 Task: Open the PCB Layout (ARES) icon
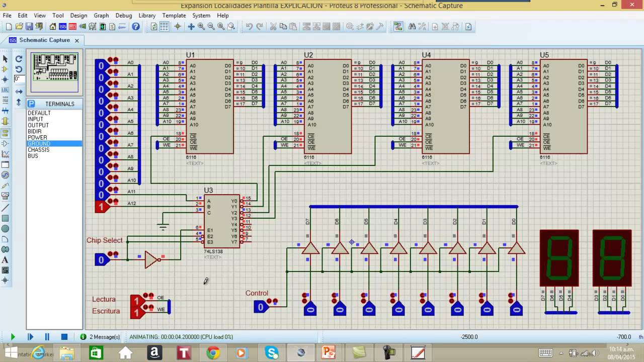72,27
